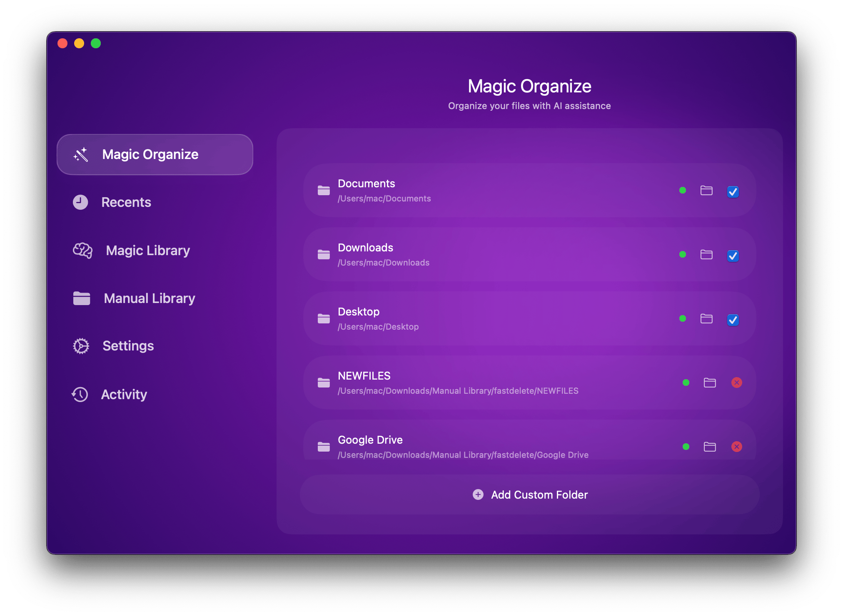
Task: Click the /Users/mac/Downloads path text
Action: click(x=383, y=263)
